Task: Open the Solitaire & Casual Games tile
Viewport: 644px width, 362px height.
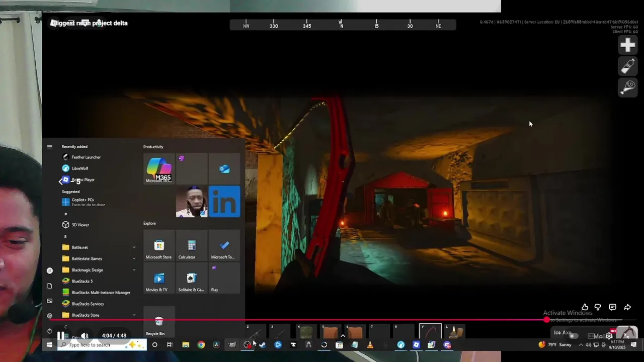Action: coord(192,279)
